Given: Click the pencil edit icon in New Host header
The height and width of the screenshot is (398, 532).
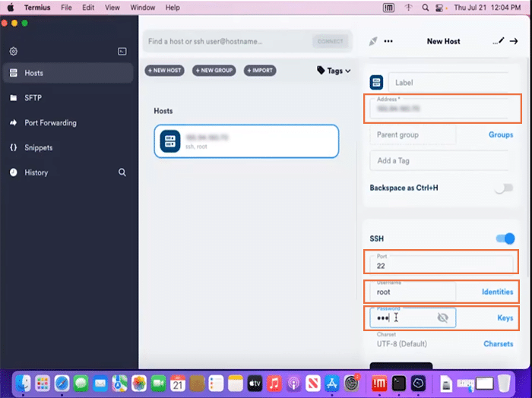Looking at the screenshot, I should tap(499, 41).
